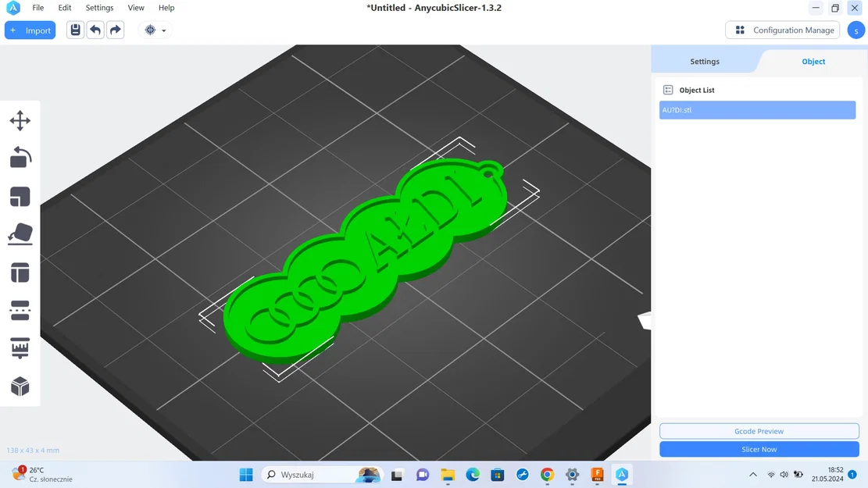The height and width of the screenshot is (488, 868).
Task: Switch to the Settings tab
Action: [705, 62]
